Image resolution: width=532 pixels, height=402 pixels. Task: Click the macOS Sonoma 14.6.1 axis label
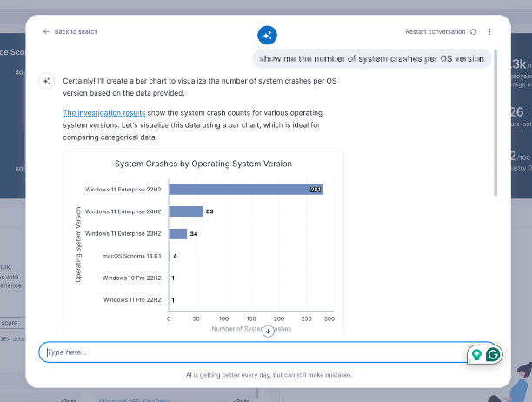[x=132, y=256]
